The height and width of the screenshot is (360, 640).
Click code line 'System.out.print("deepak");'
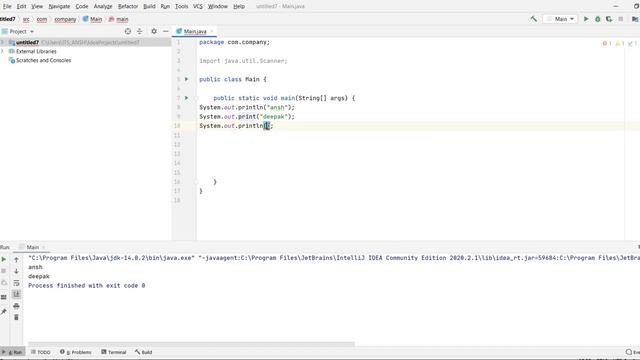pyautogui.click(x=247, y=116)
